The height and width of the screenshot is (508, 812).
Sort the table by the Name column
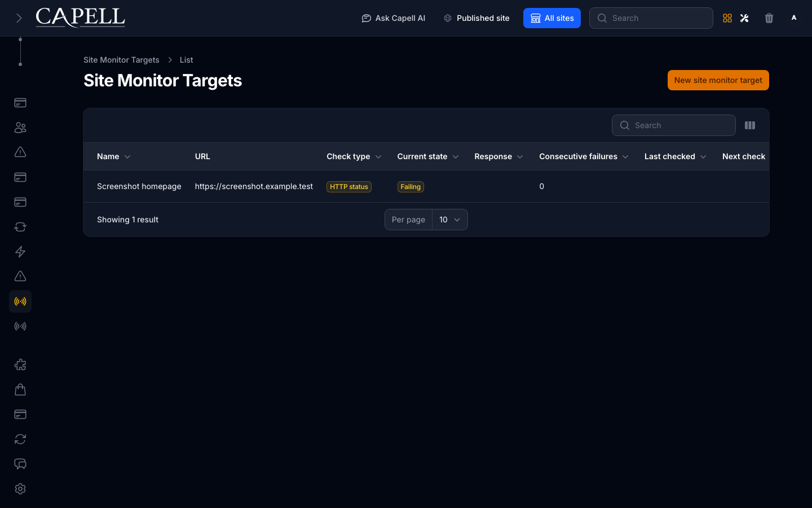tap(114, 156)
